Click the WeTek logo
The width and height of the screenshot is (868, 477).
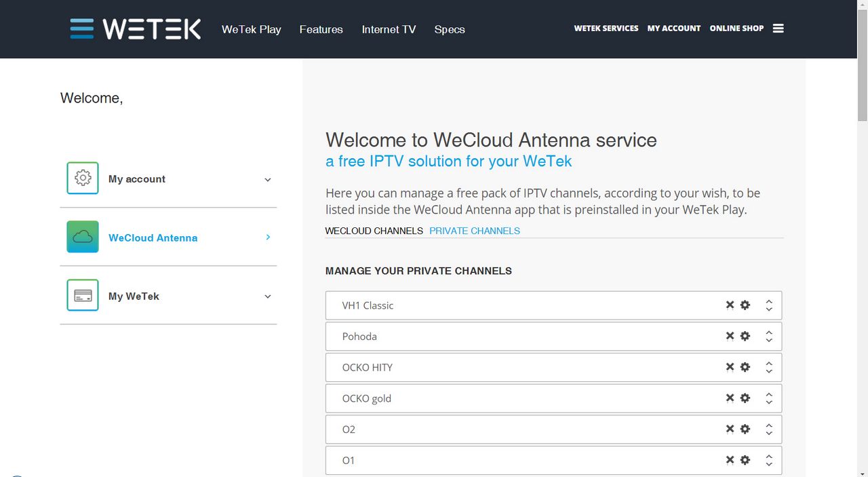point(136,28)
